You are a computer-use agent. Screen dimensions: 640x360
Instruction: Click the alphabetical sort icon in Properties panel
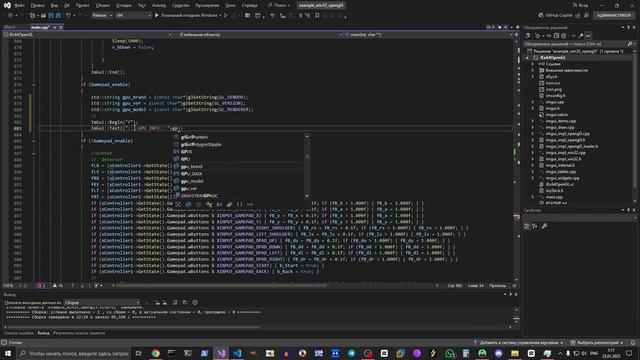coord(535,226)
